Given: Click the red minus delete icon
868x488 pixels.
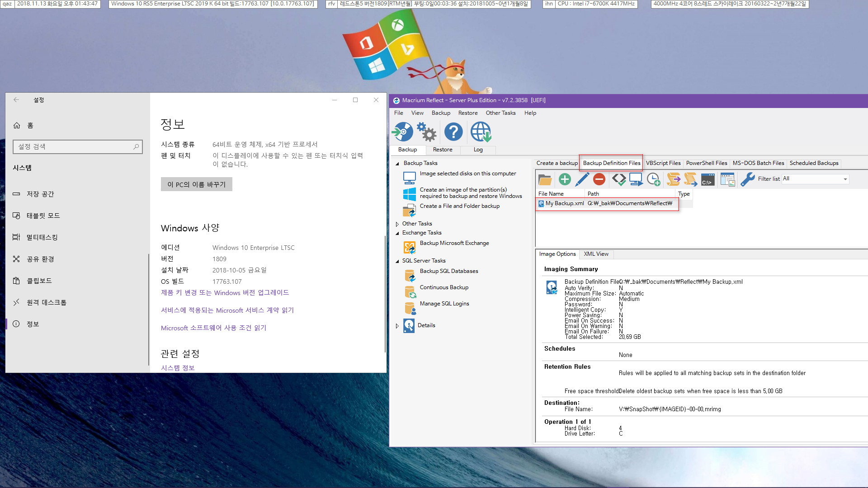Looking at the screenshot, I should tap(599, 179).
